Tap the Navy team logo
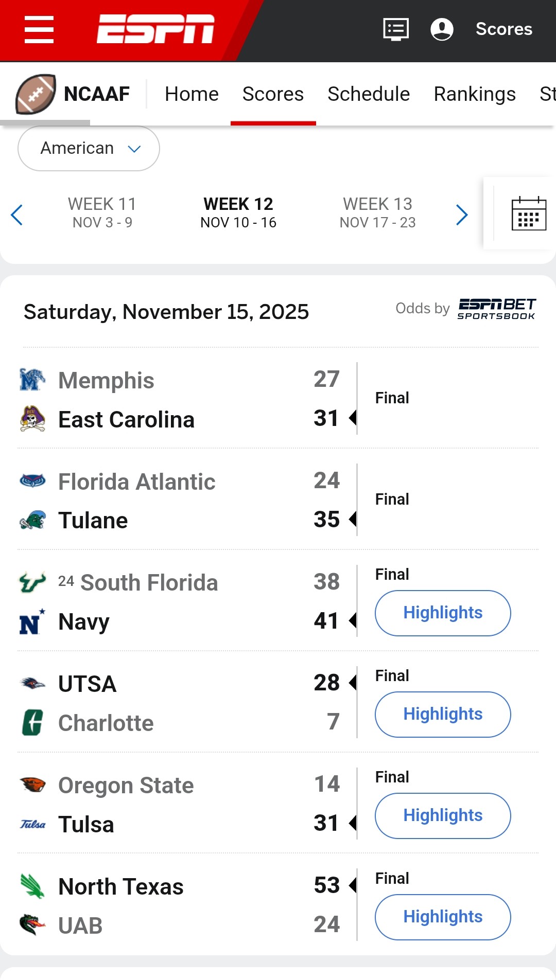Screen dimensions: 556x980 (32, 621)
